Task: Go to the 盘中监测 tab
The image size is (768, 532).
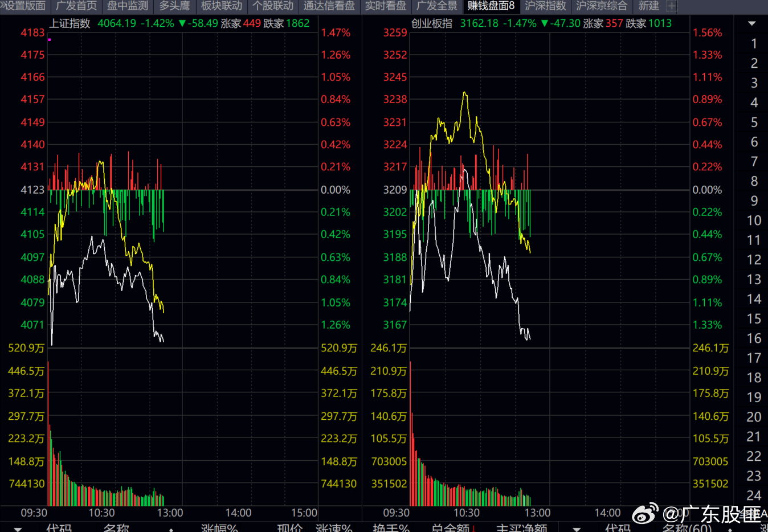Action: [128, 6]
